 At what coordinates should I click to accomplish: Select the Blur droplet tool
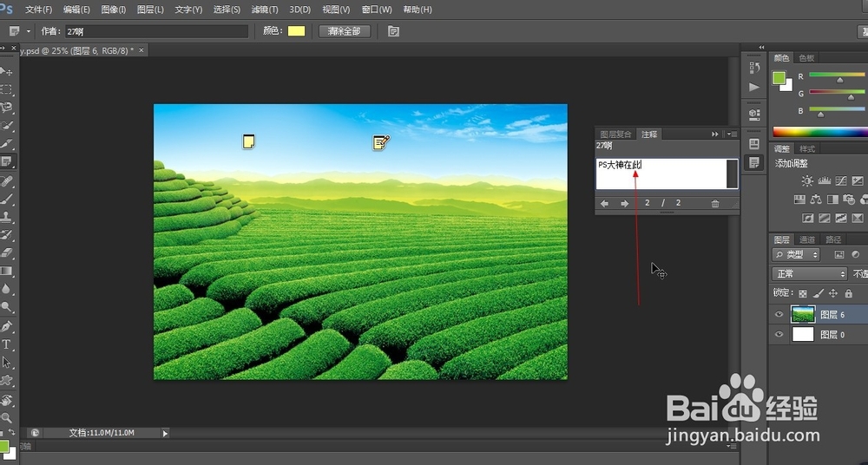click(6, 288)
